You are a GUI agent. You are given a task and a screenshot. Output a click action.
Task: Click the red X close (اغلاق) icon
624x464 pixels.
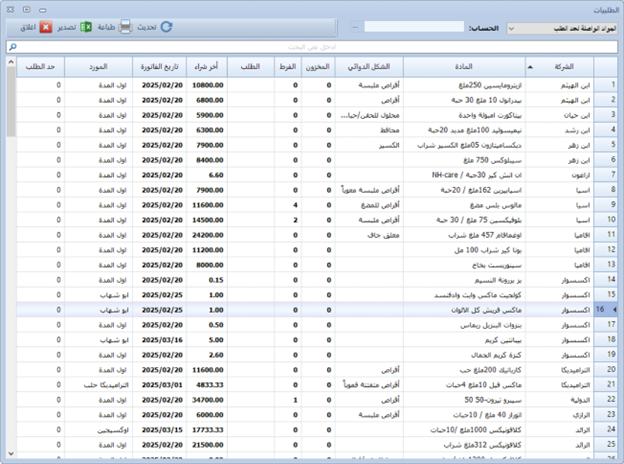46,27
